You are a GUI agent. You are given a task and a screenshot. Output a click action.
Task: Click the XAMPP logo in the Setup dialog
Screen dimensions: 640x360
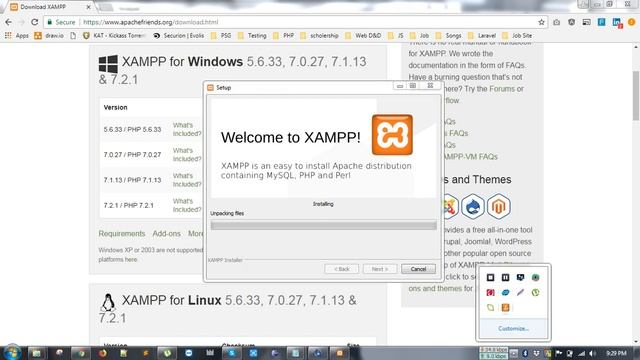[x=392, y=135]
